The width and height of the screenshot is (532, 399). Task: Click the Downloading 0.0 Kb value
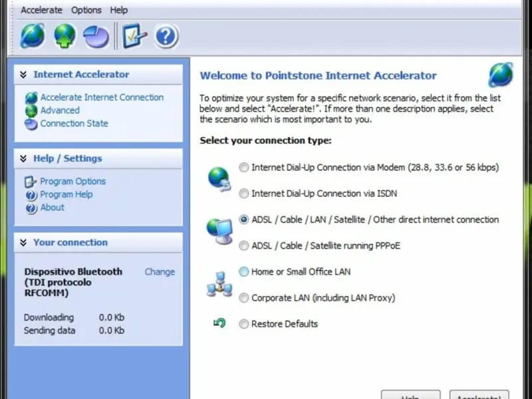pyautogui.click(x=112, y=318)
